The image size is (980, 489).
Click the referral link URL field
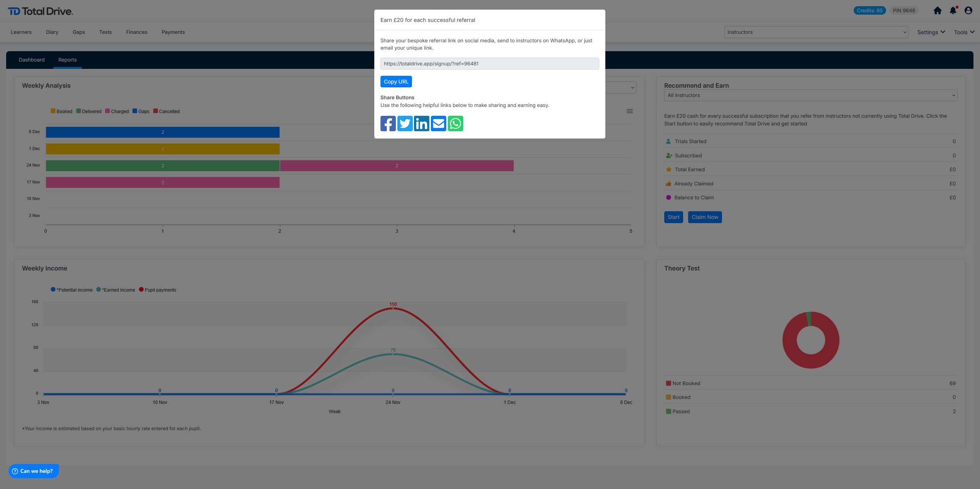point(489,64)
